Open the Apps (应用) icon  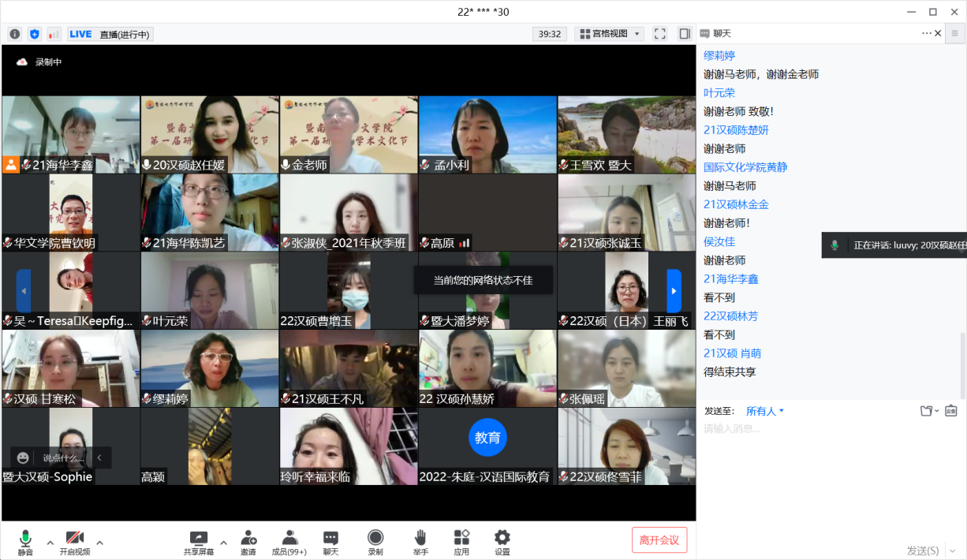click(461, 543)
